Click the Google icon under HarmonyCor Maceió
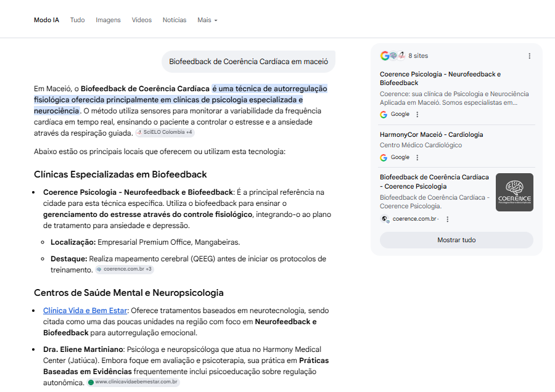The width and height of the screenshot is (555, 392). coord(384,157)
